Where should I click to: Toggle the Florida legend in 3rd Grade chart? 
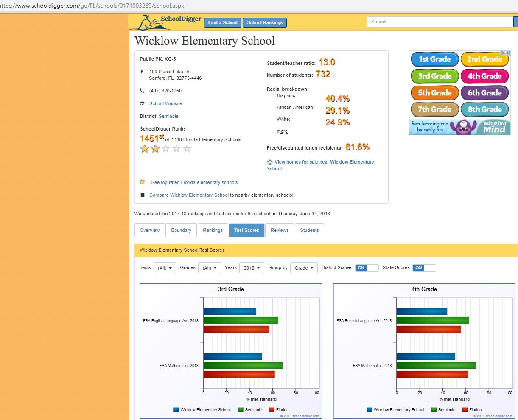pyautogui.click(x=279, y=410)
